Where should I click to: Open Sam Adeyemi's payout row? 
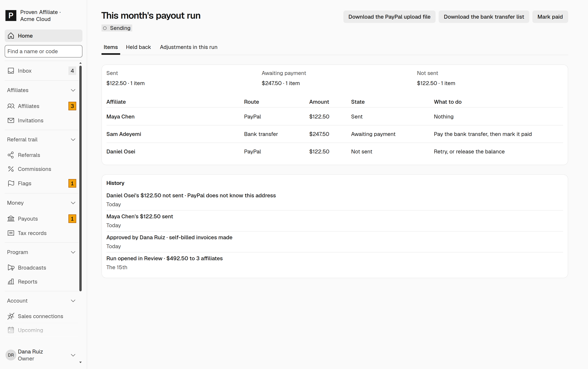(x=334, y=134)
